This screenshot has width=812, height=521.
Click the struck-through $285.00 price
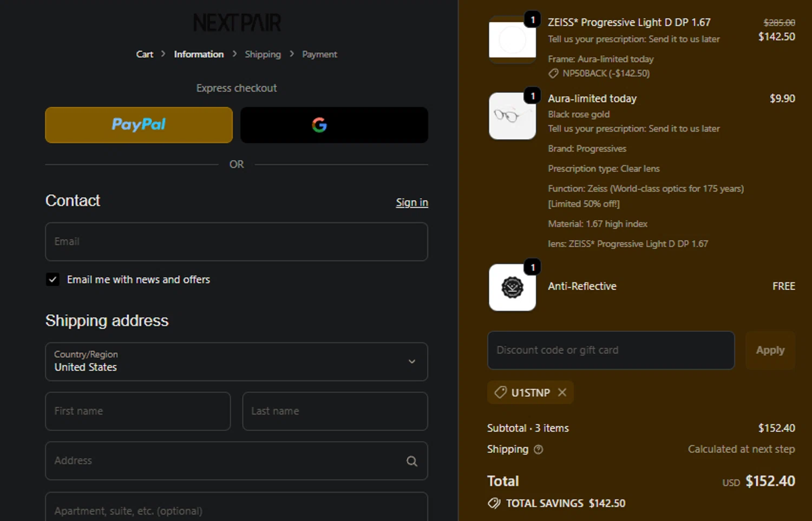point(779,23)
